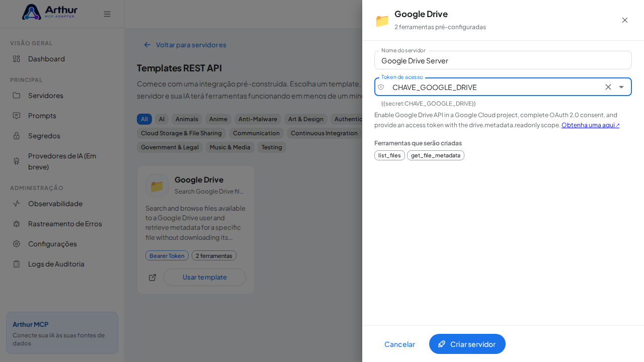Filter templates by Government & Legal

(170, 147)
